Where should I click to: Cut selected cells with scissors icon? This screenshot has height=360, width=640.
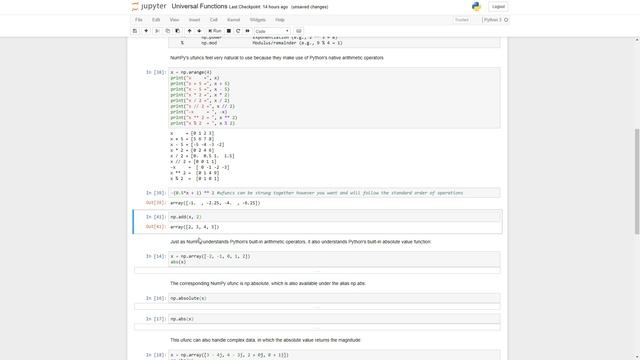point(157,31)
